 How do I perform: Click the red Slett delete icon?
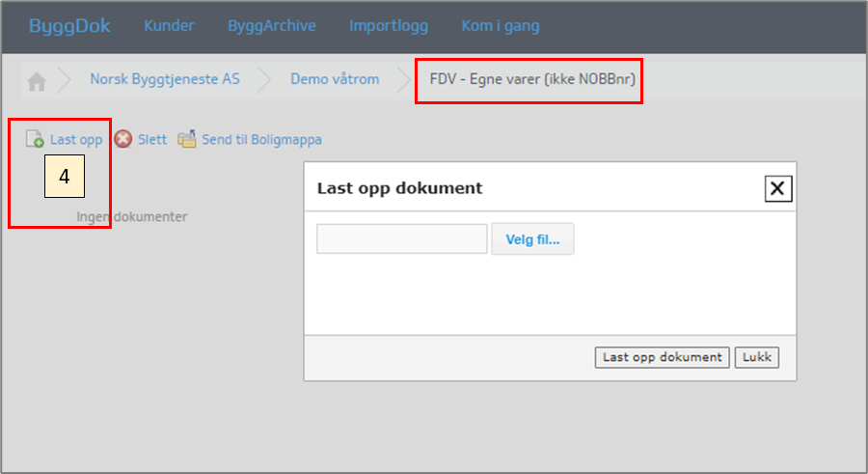tap(123, 140)
